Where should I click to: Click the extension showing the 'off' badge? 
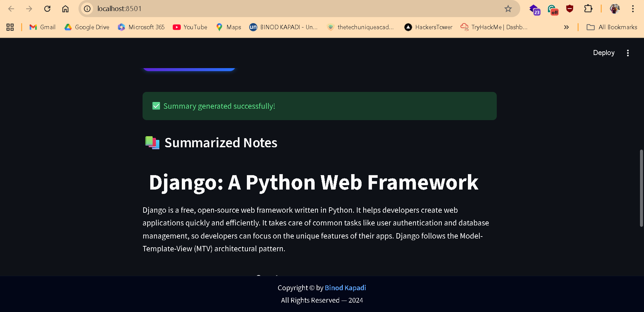click(x=552, y=9)
